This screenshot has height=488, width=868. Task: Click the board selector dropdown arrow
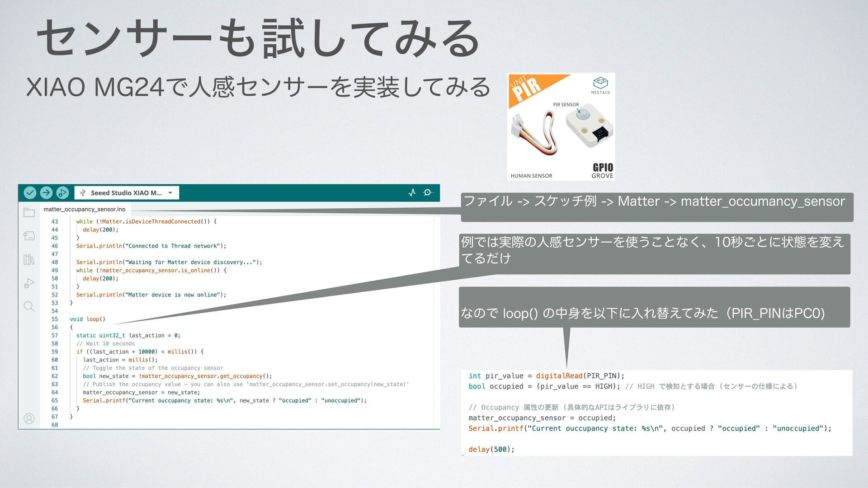click(170, 193)
